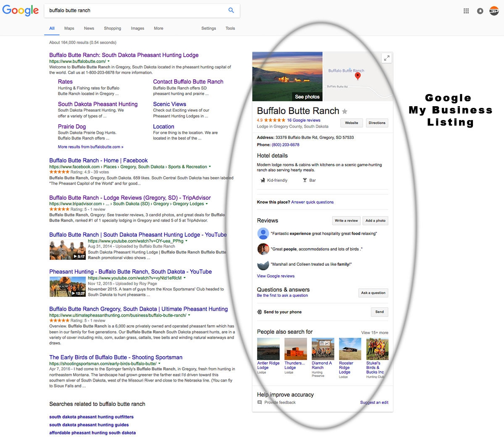This screenshot has height=437, width=504.
Task: Open the Rates sitelink
Action: 65,82
